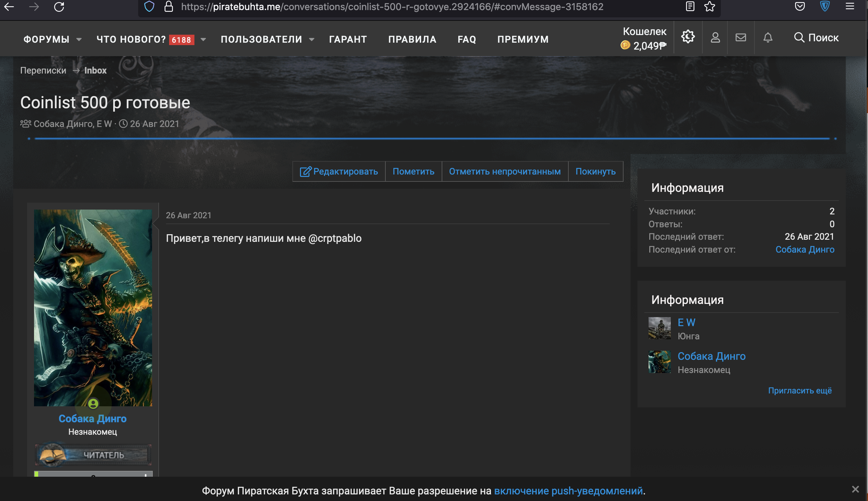Viewport: 868px width, 501px height.
Task: Click the Firefox bookmark star icon
Action: pyautogui.click(x=710, y=7)
